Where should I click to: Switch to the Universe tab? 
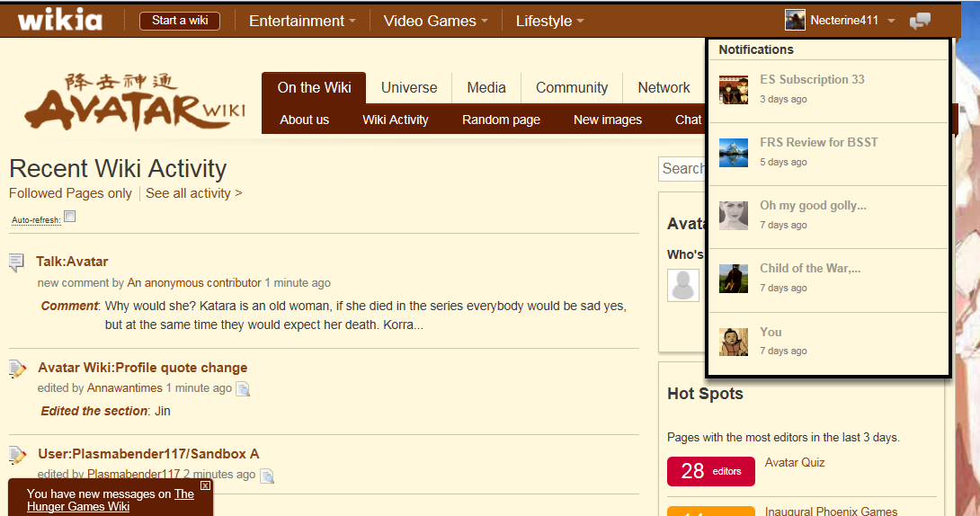409,87
